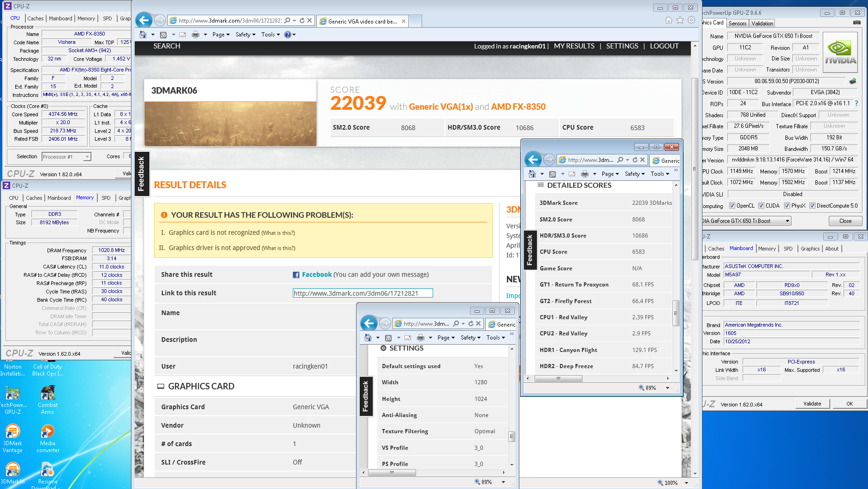Refresh the Detailed Scores browser window

point(635,160)
